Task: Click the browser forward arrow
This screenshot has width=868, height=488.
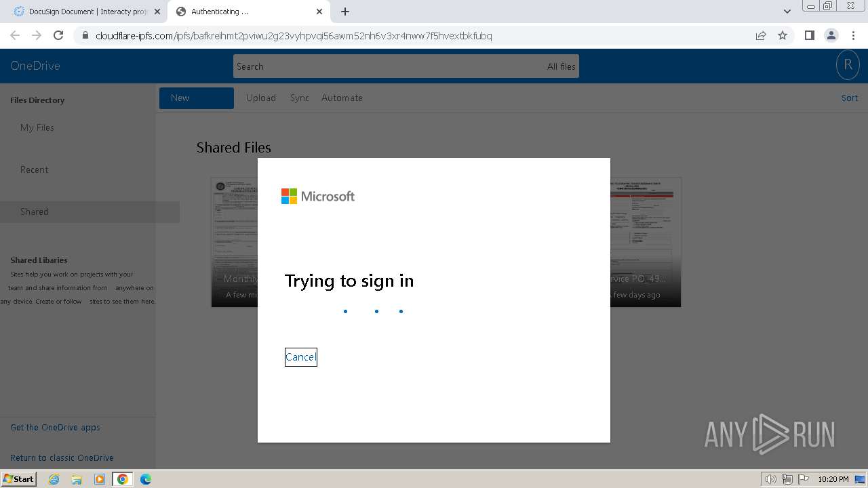Action: tap(37, 35)
